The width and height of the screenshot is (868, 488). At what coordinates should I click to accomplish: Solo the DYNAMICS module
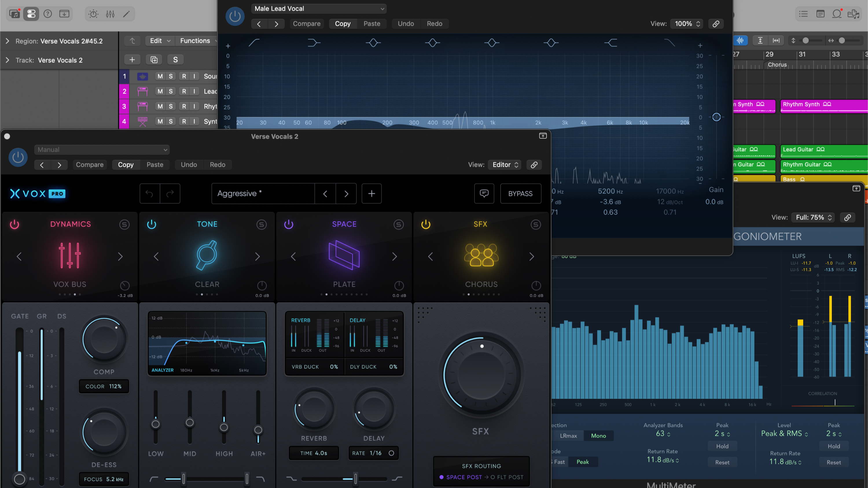[x=124, y=224]
